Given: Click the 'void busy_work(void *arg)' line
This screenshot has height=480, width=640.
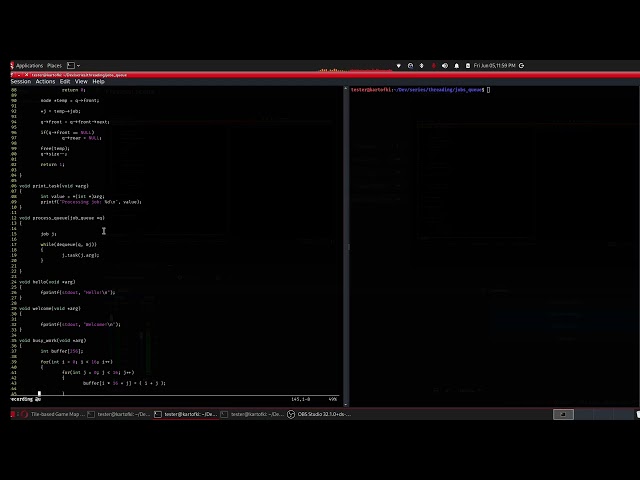Looking at the screenshot, I should (52, 340).
